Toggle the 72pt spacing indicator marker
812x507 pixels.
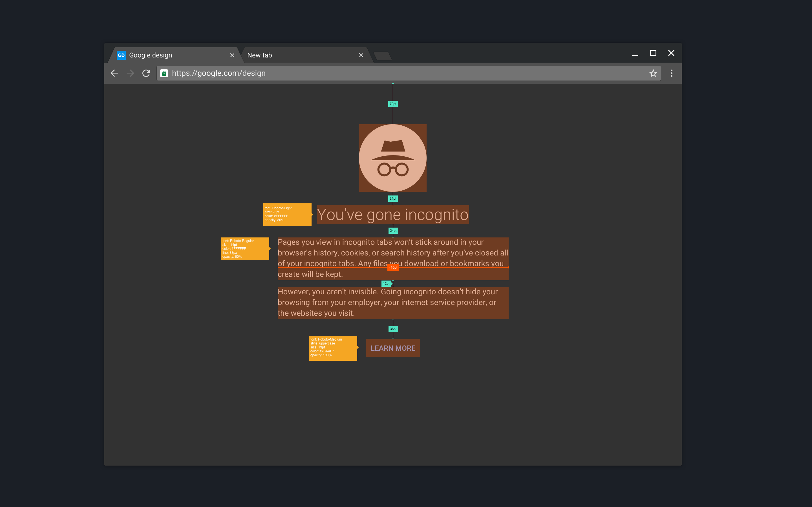(392, 104)
